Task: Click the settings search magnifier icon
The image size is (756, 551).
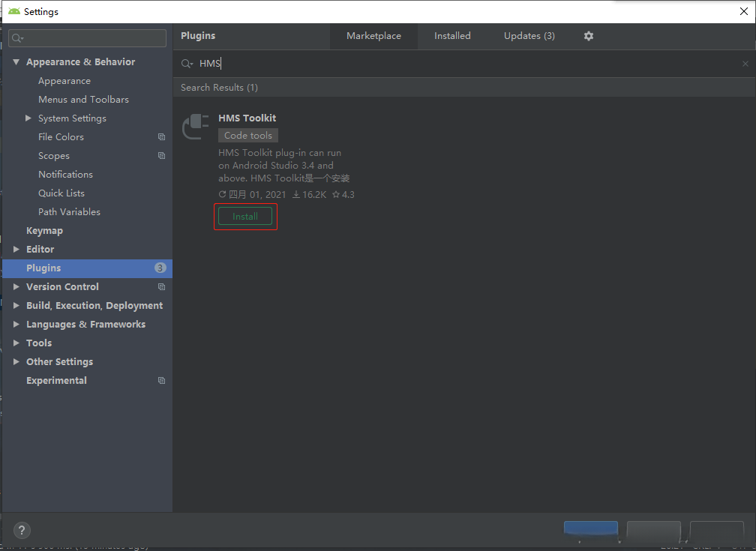Action: click(17, 38)
